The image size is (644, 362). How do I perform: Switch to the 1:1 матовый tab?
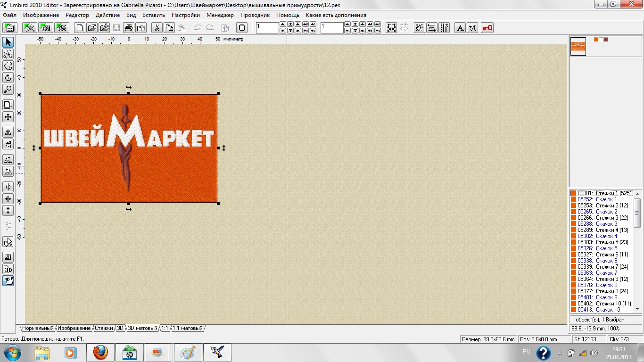click(187, 328)
